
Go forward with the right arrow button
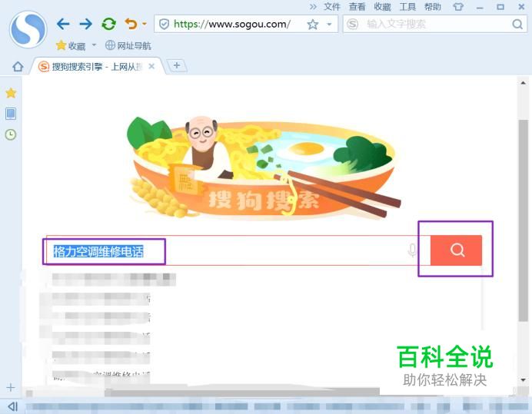click(x=86, y=24)
